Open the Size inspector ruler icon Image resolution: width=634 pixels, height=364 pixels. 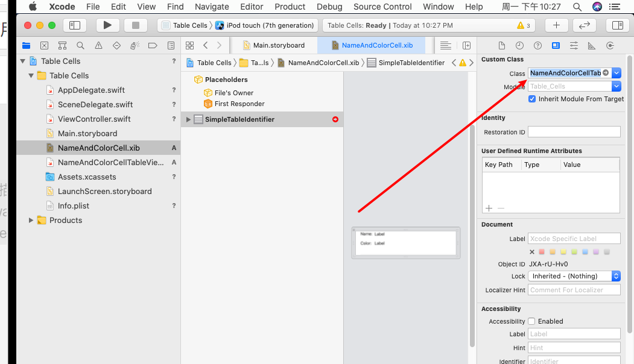pyautogui.click(x=591, y=45)
